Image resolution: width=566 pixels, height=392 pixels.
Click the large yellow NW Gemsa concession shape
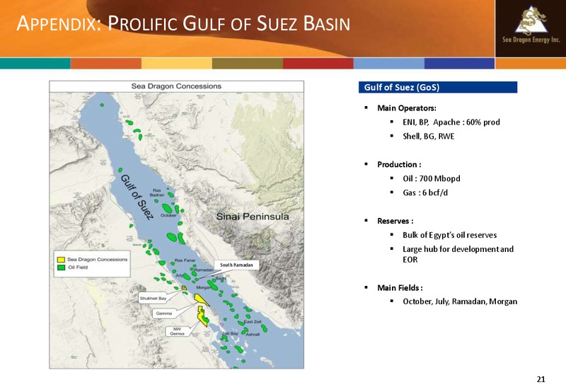point(202,317)
